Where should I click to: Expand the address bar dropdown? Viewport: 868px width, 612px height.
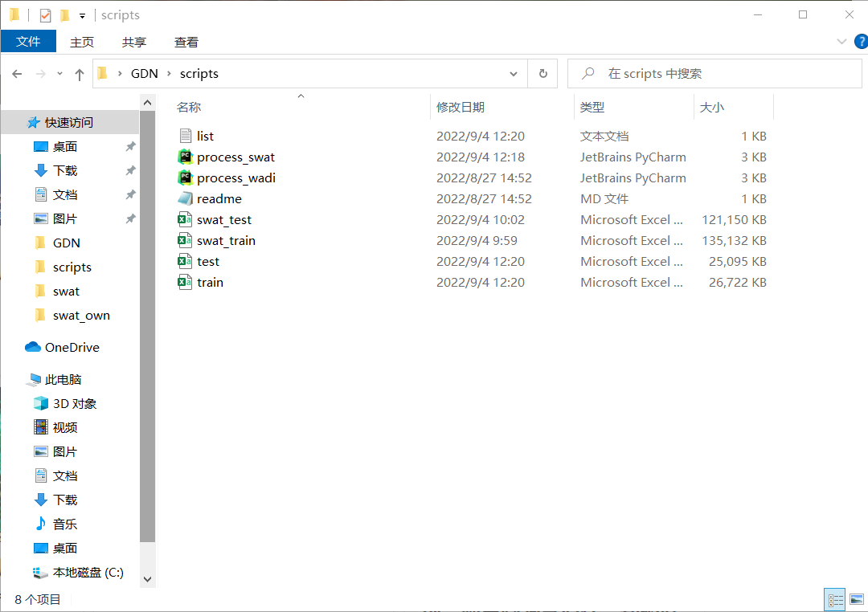pyautogui.click(x=514, y=73)
